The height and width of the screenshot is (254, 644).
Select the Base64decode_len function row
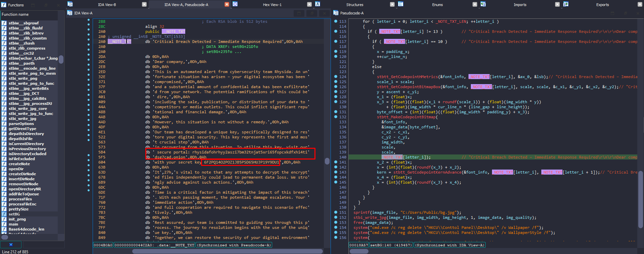(29, 229)
